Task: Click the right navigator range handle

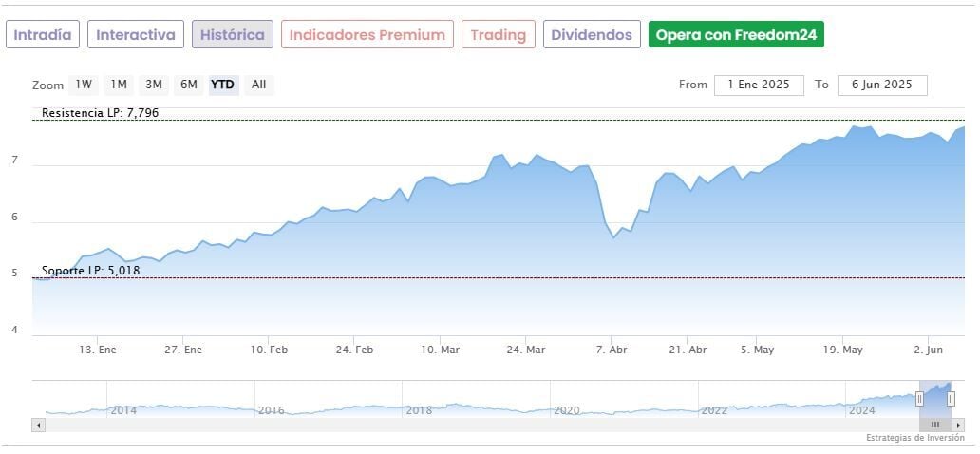Action: coord(951,399)
